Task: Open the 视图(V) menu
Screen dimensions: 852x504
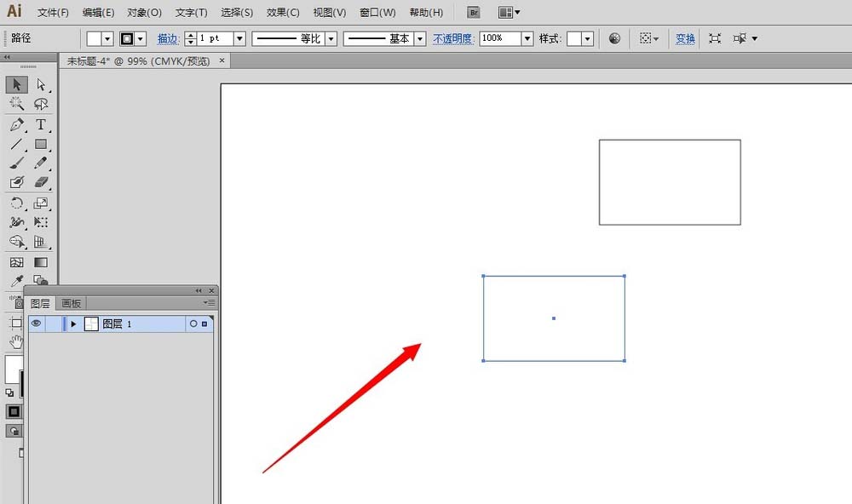Action: pyautogui.click(x=330, y=13)
